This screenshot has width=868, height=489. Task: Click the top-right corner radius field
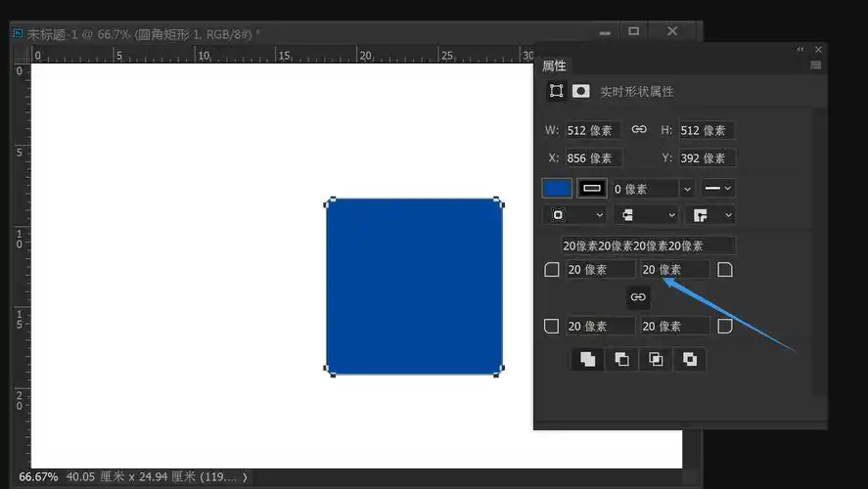click(x=674, y=270)
